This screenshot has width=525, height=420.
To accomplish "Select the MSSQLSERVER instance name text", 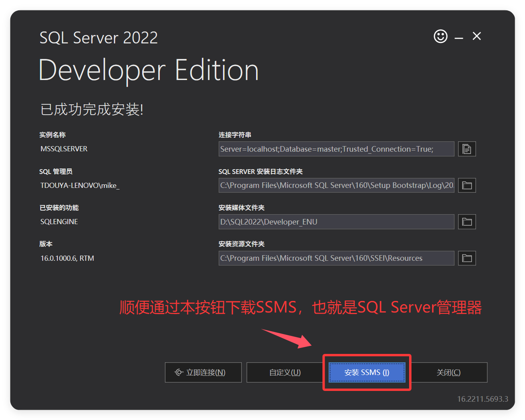I will coord(64,149).
